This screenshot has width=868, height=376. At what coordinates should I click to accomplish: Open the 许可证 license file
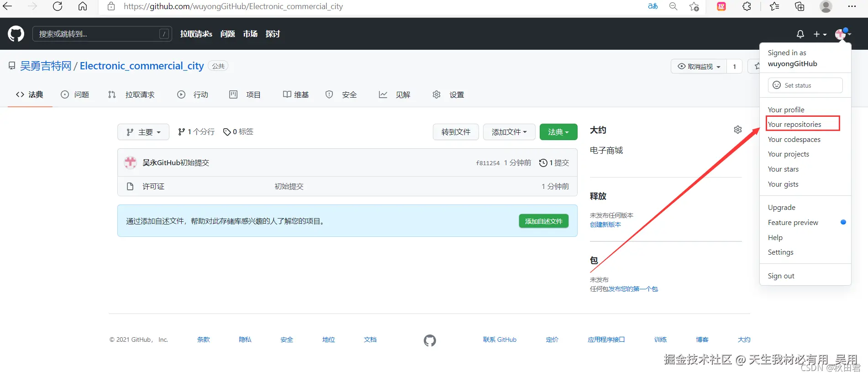click(x=153, y=186)
